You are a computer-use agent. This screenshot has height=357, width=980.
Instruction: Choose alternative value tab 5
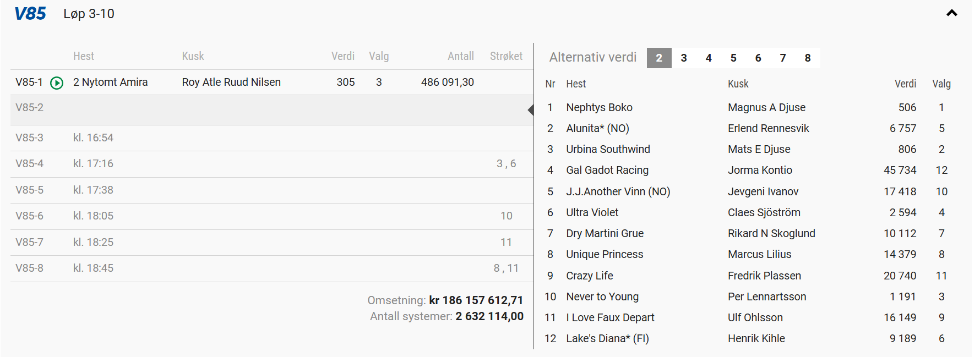pos(733,58)
